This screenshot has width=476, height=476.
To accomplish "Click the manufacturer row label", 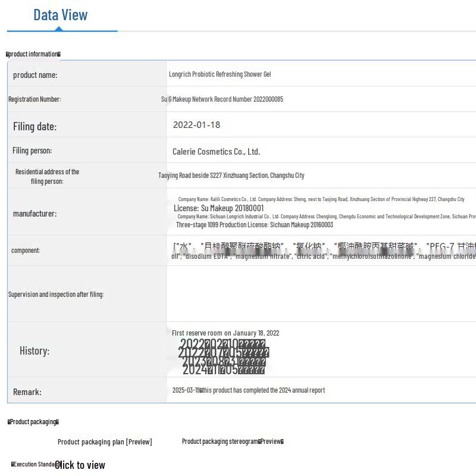I will [x=35, y=214].
